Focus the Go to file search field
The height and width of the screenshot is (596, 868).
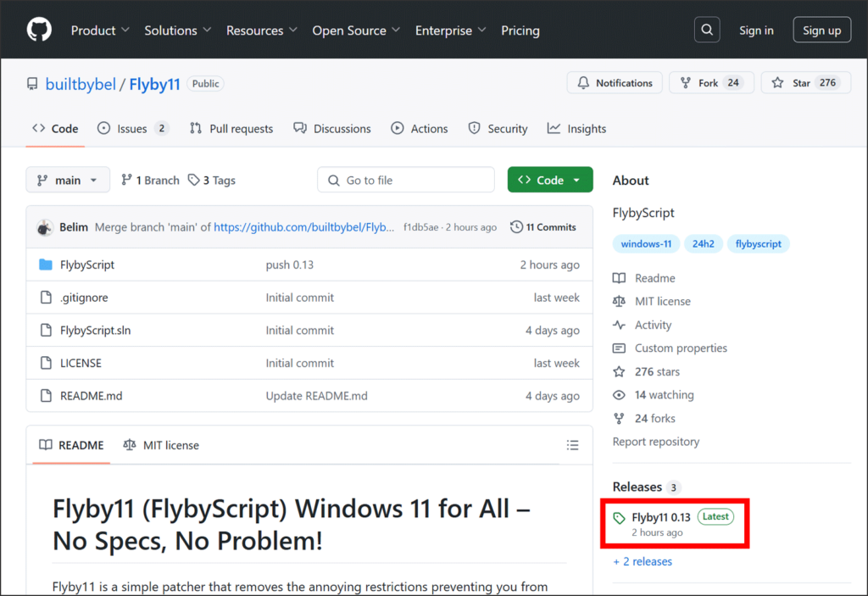click(406, 180)
